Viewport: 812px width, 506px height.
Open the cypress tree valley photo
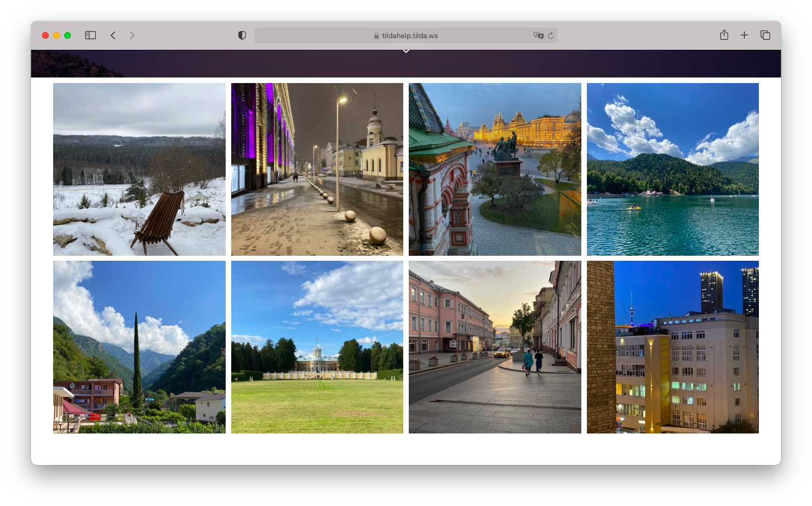click(139, 347)
